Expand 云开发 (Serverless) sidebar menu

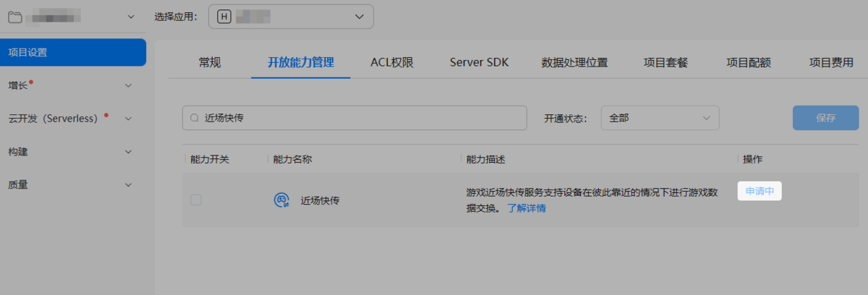click(72, 119)
